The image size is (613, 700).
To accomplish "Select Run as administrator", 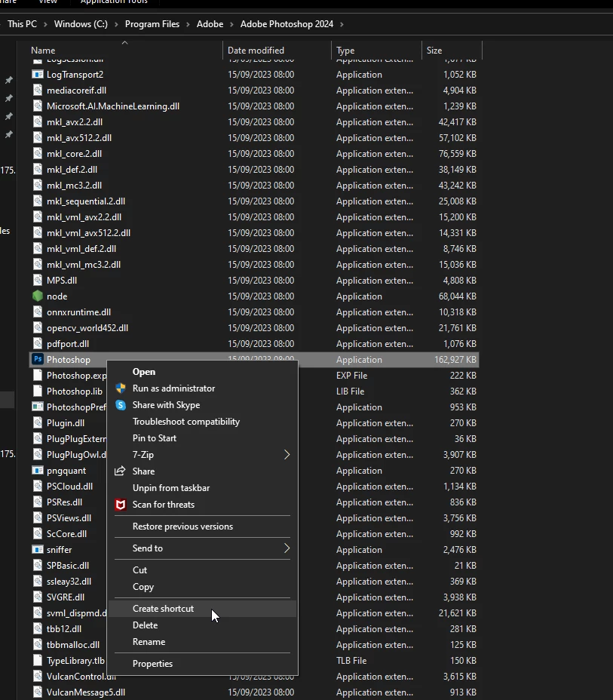I will click(173, 388).
